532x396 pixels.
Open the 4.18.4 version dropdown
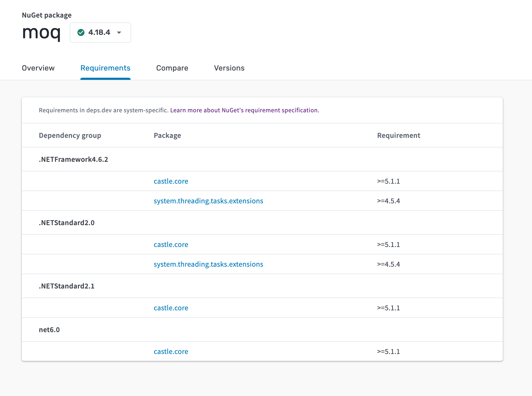click(x=100, y=32)
